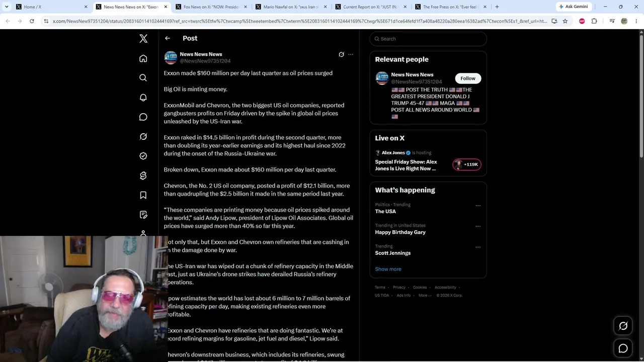The height and width of the screenshot is (362, 644).
Task: Open the Extensions puzzle icon
Action: pos(594,21)
